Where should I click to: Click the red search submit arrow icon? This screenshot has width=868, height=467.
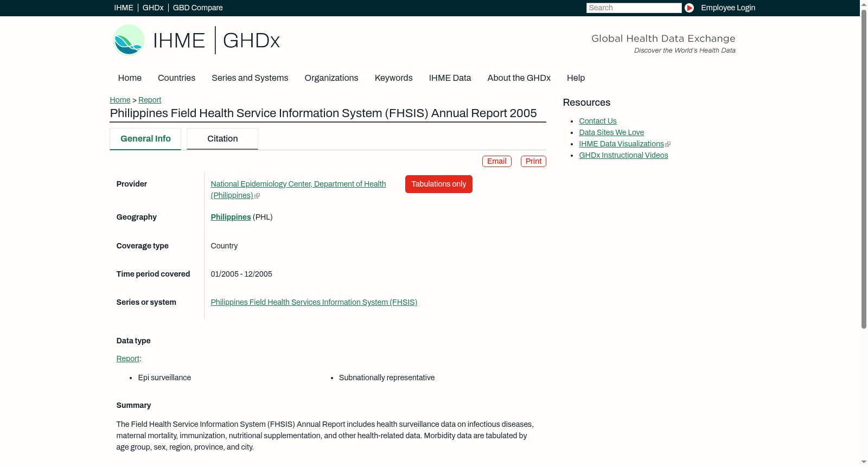coord(689,8)
